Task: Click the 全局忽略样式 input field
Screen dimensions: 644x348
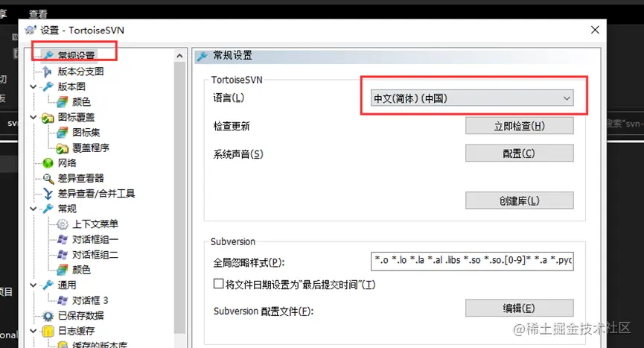Action: pos(472,261)
